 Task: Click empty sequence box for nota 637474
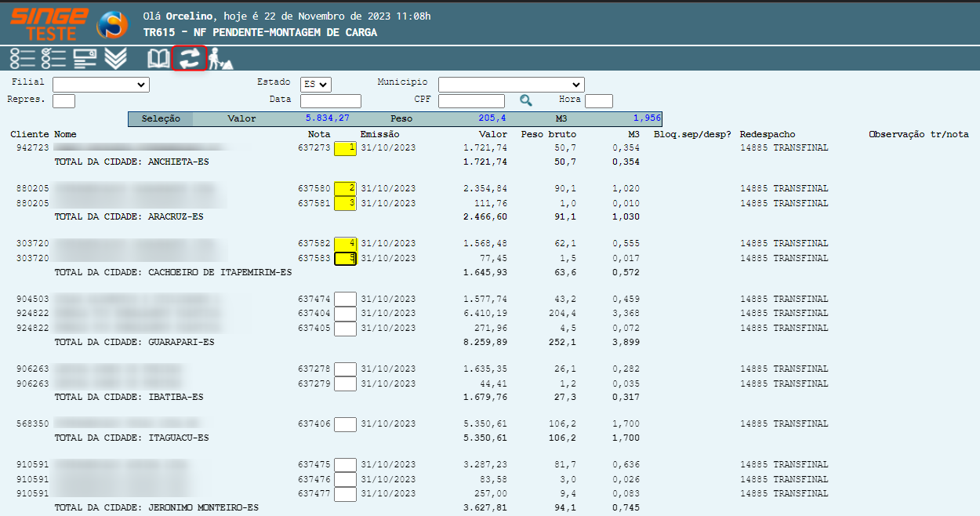(345, 300)
